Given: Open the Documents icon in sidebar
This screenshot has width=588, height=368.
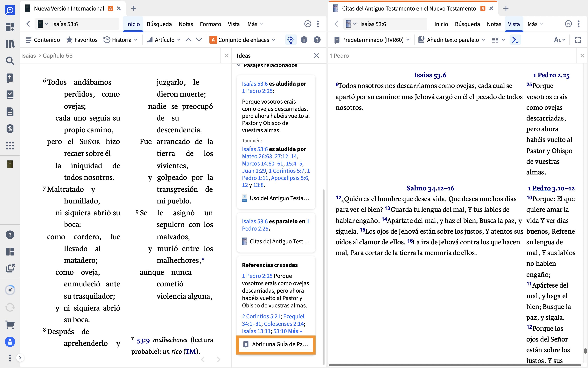Looking at the screenshot, I should 10,112.
